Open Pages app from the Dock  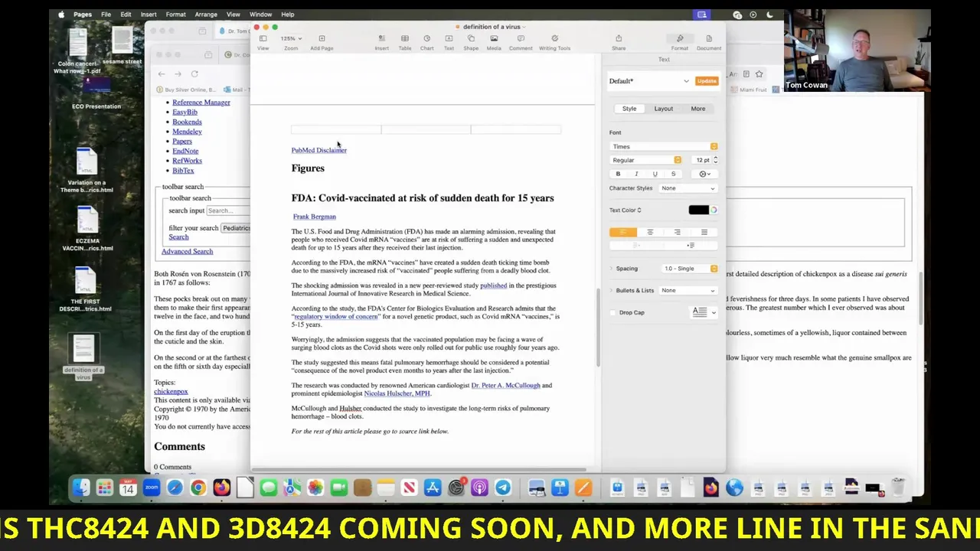583,487
